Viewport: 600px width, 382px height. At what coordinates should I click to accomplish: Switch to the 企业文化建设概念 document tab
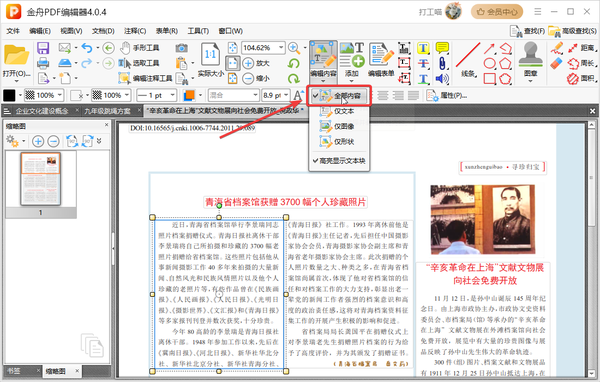pyautogui.click(x=42, y=111)
